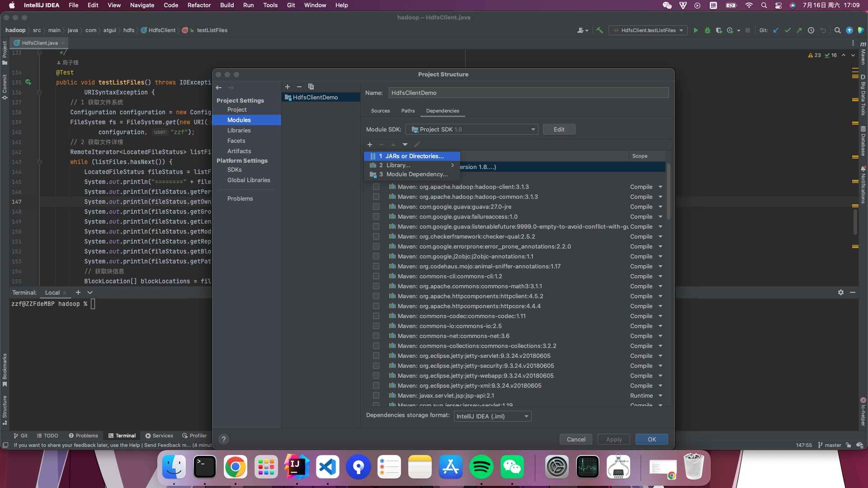
Task: Select Module Dependency menu entry
Action: (x=412, y=174)
